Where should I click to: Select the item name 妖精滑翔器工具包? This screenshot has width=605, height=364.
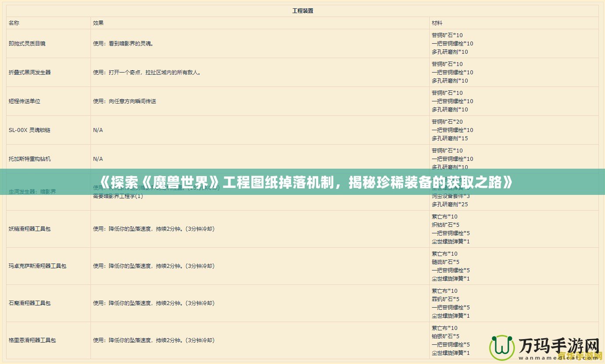pyautogui.click(x=30, y=229)
